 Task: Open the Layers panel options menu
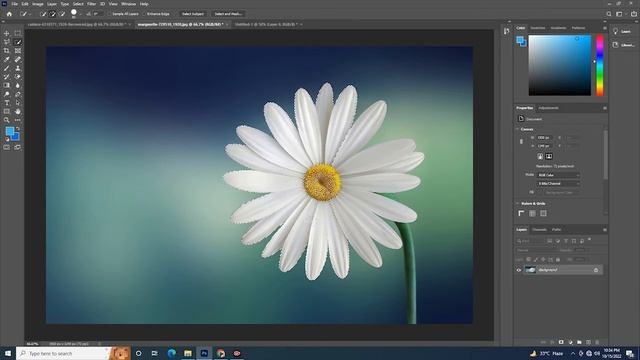(x=604, y=230)
